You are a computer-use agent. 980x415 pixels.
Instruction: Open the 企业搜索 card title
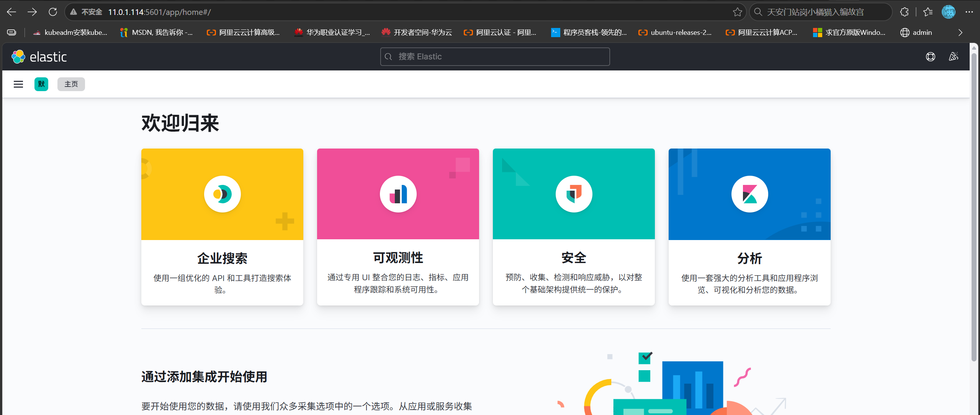(222, 258)
